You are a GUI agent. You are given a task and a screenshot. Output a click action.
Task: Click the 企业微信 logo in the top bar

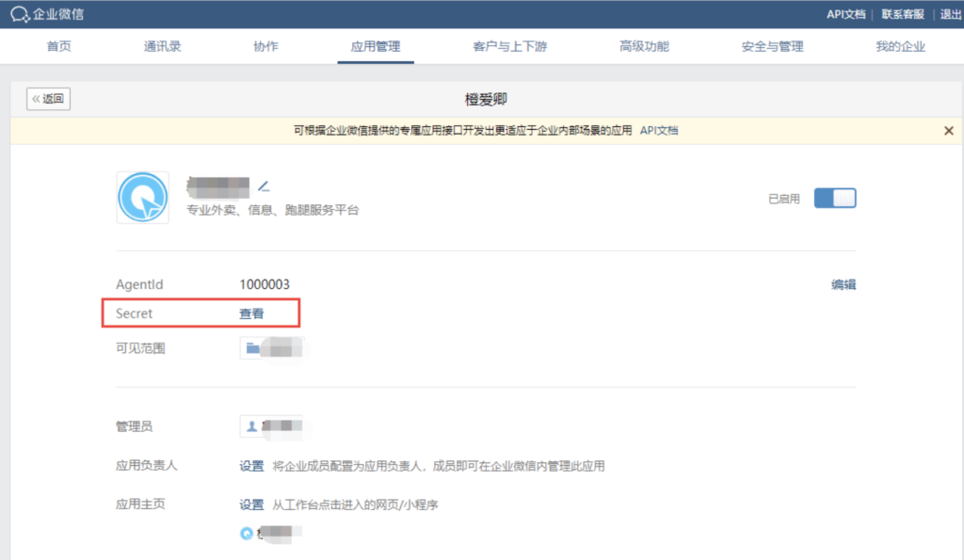43,13
